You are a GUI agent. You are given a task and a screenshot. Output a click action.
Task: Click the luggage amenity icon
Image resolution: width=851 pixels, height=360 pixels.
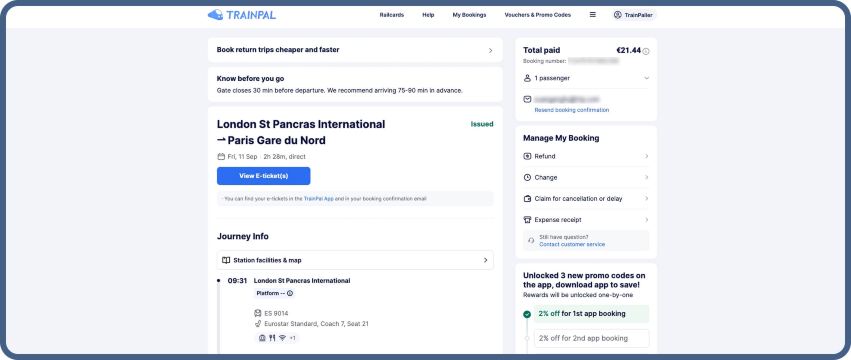coord(263,338)
